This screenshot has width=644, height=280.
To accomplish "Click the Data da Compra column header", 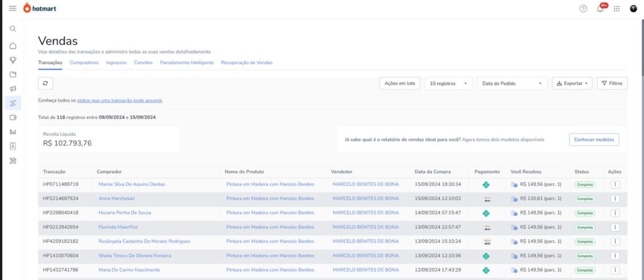I will pyautogui.click(x=433, y=172).
